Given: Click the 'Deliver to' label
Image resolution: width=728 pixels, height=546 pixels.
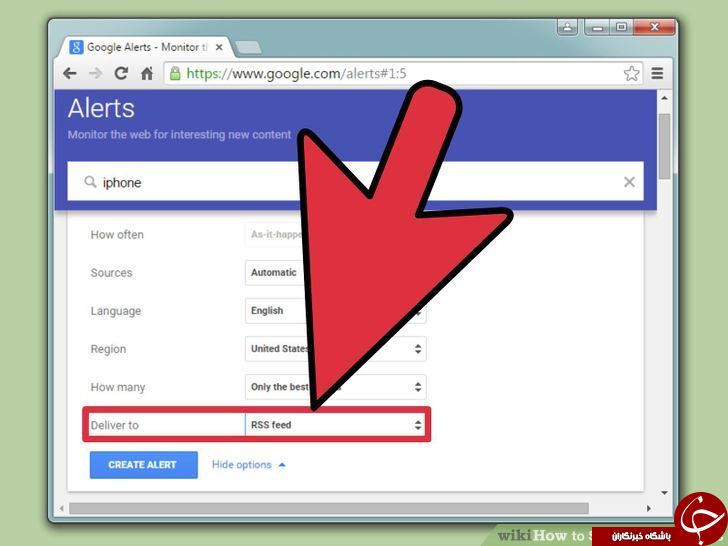Looking at the screenshot, I should 115,425.
